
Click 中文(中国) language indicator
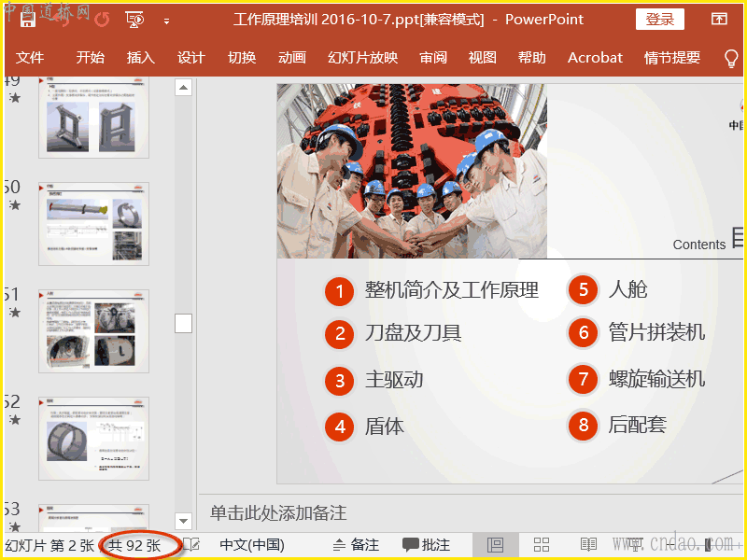point(252,545)
